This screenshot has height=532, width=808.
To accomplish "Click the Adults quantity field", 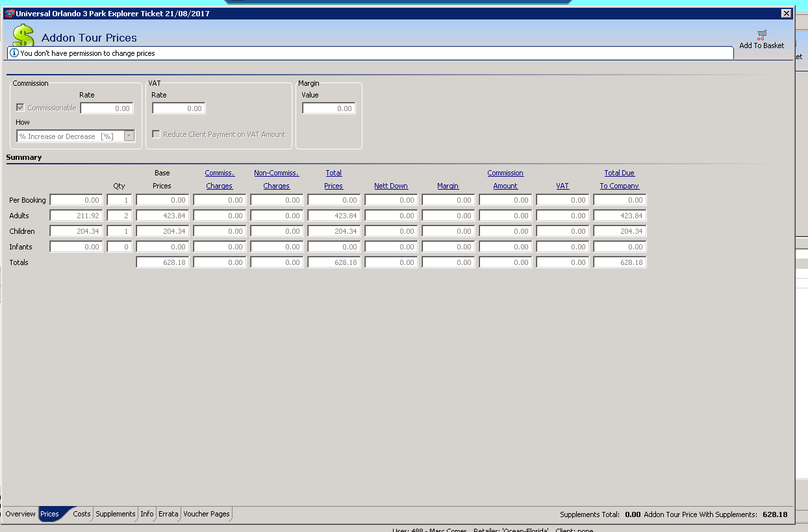I will pos(119,216).
